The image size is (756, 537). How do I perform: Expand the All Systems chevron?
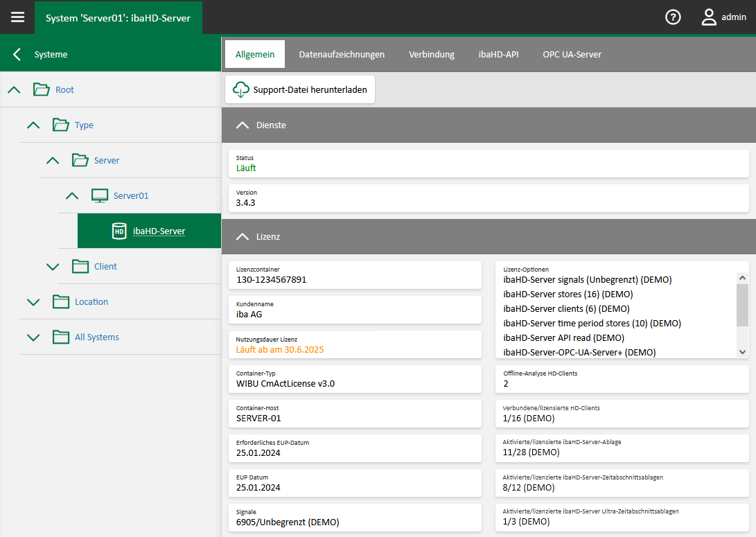point(33,337)
